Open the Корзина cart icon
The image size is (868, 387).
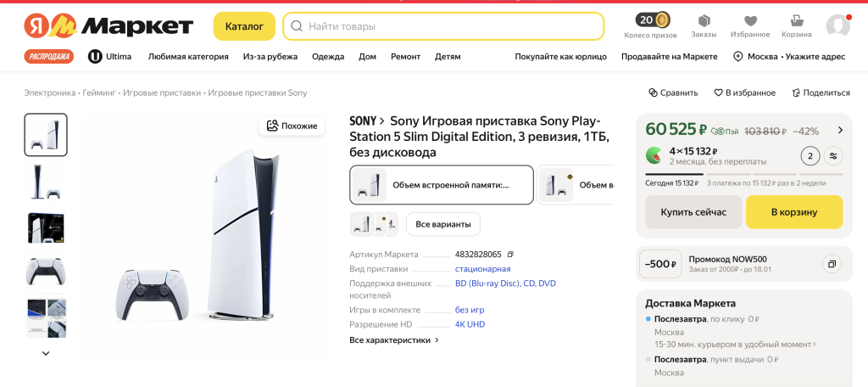click(x=796, y=21)
